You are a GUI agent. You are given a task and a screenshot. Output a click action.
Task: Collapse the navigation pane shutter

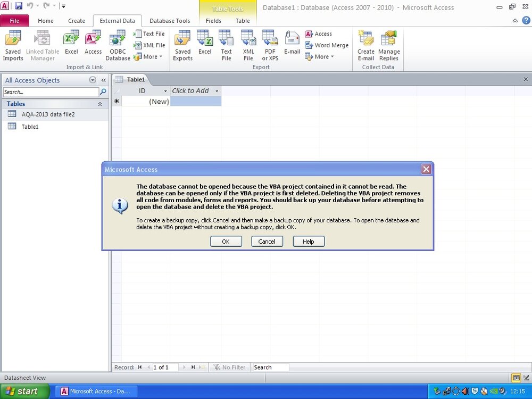[104, 80]
